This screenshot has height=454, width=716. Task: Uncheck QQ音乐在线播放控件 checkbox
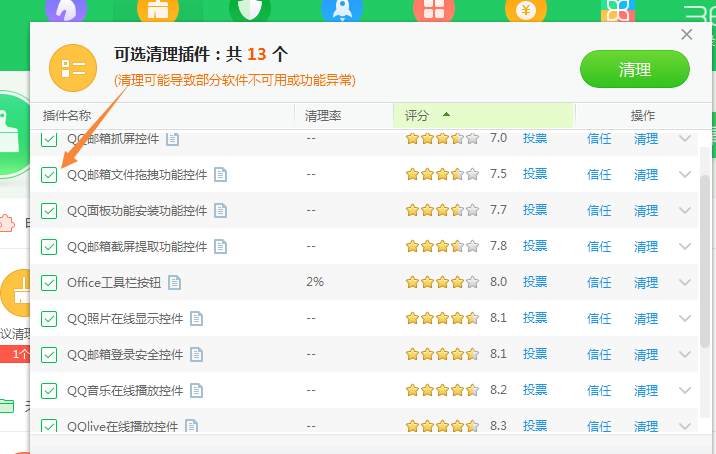point(49,391)
